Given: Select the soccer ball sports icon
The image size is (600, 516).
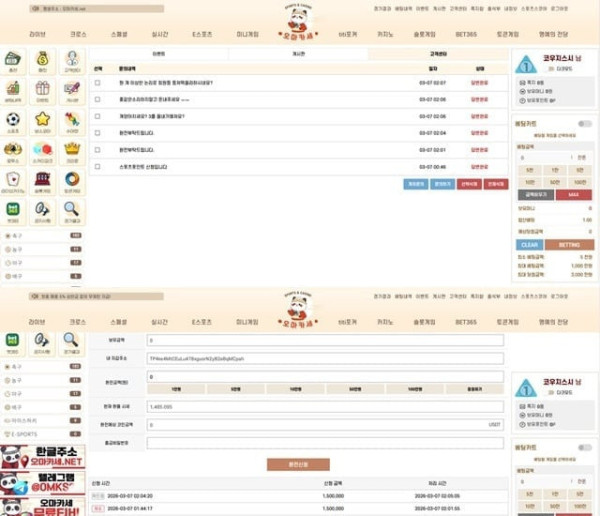Looking at the screenshot, I should click(13, 122).
